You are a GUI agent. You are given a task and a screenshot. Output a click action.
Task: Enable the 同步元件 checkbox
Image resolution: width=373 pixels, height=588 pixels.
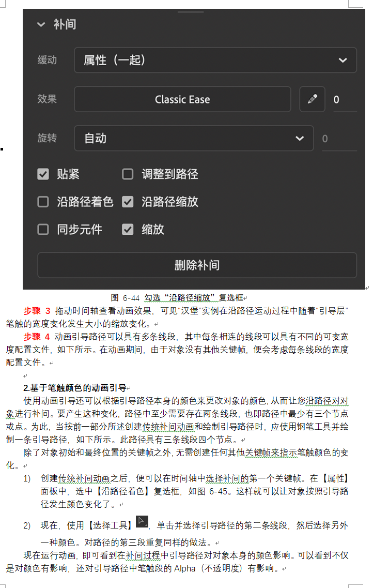click(43, 230)
